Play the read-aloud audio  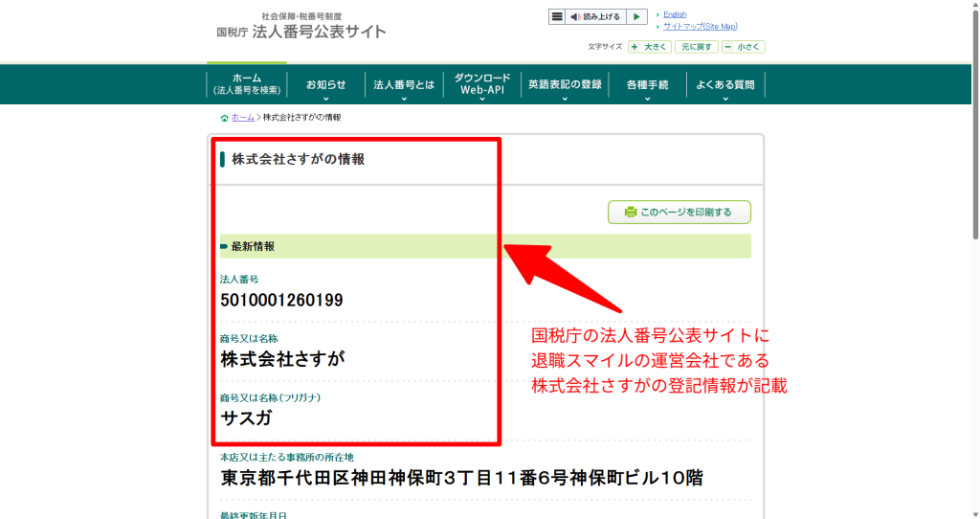tap(636, 17)
